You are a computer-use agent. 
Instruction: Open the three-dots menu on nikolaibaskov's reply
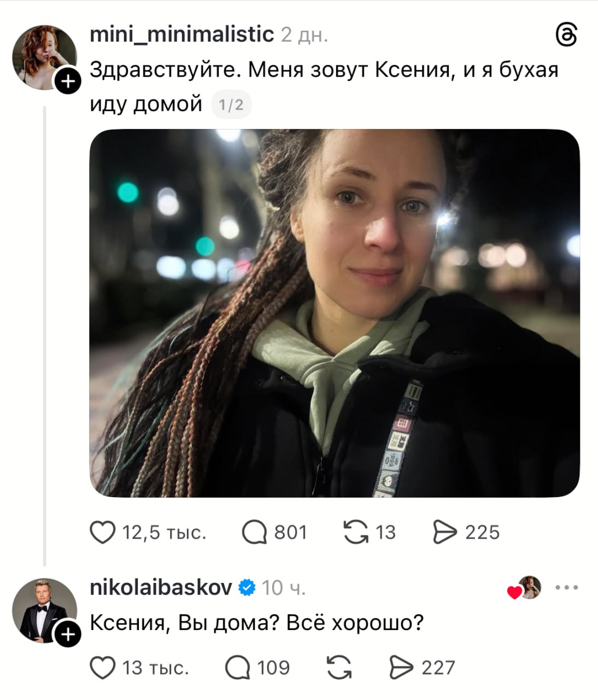pos(566,588)
